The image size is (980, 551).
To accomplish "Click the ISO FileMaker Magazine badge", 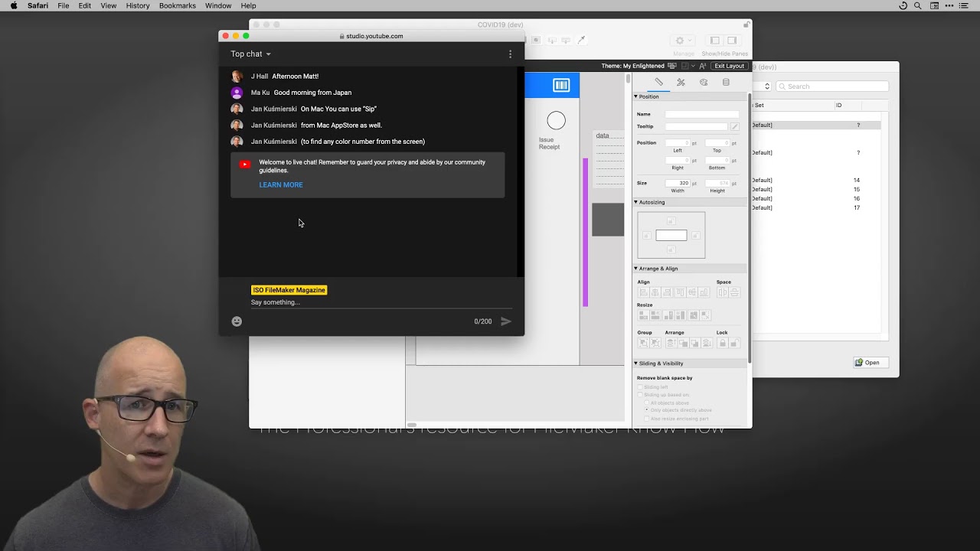I will 289,290.
